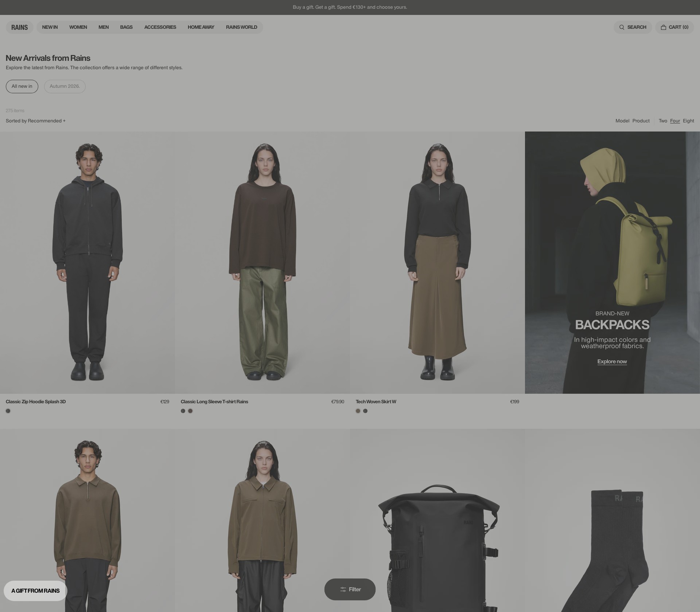700x612 pixels.
Task: Open the Accessories menu
Action: [x=160, y=27]
